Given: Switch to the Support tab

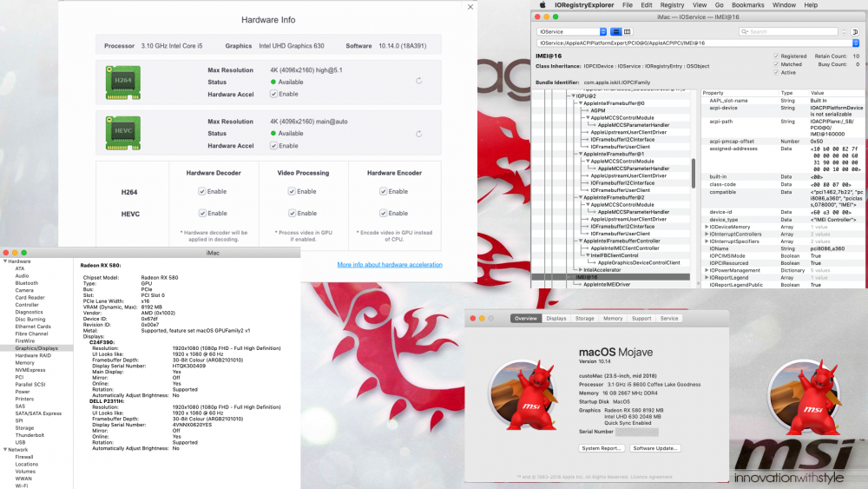Looking at the screenshot, I should (x=641, y=319).
